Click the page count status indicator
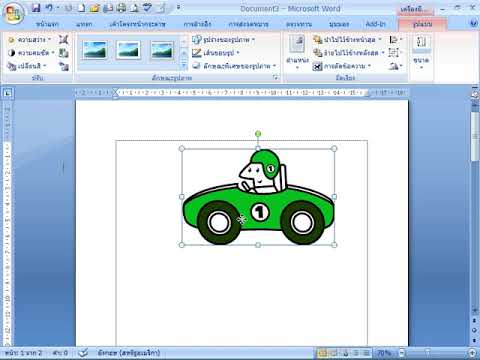This screenshot has height=360, width=480. point(23,353)
